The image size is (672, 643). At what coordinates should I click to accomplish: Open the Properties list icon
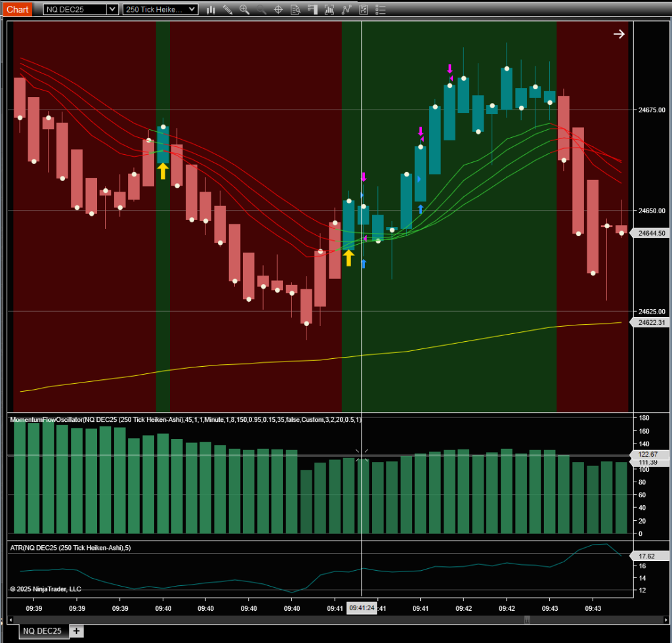pyautogui.click(x=379, y=9)
